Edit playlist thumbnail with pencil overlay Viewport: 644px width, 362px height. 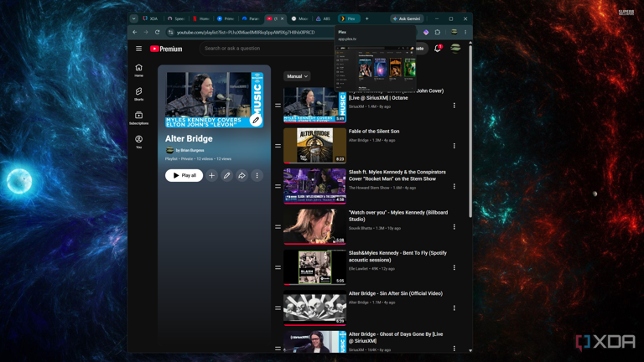[256, 121]
